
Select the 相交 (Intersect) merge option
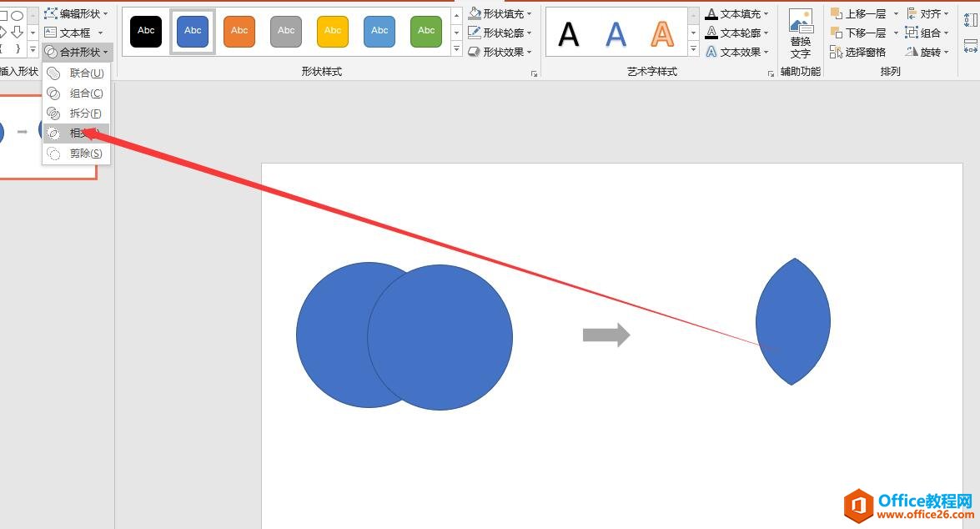[x=81, y=133]
